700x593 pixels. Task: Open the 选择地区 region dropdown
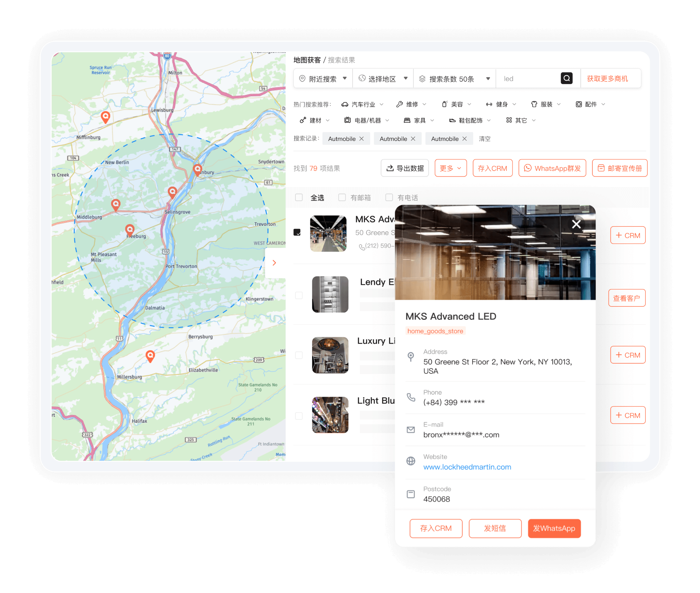pyautogui.click(x=383, y=79)
